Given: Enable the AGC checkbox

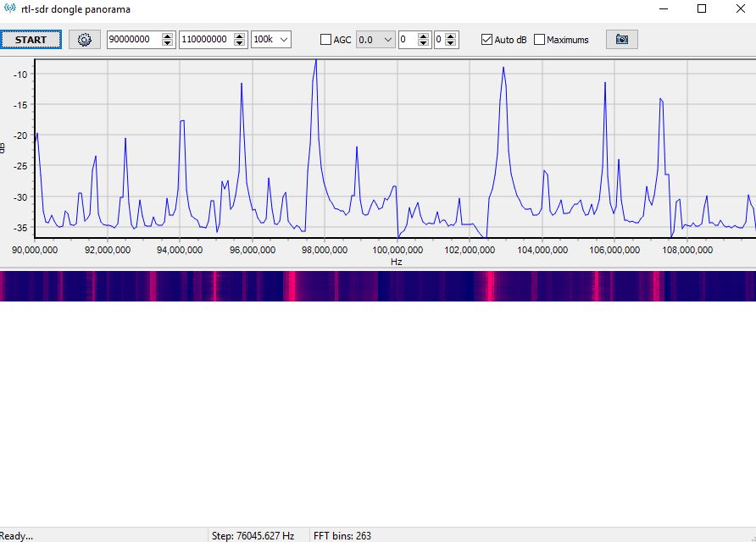Looking at the screenshot, I should click(x=325, y=39).
